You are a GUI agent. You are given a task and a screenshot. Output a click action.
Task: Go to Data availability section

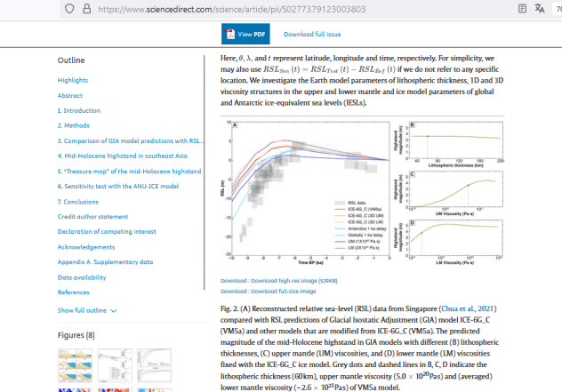(82, 277)
